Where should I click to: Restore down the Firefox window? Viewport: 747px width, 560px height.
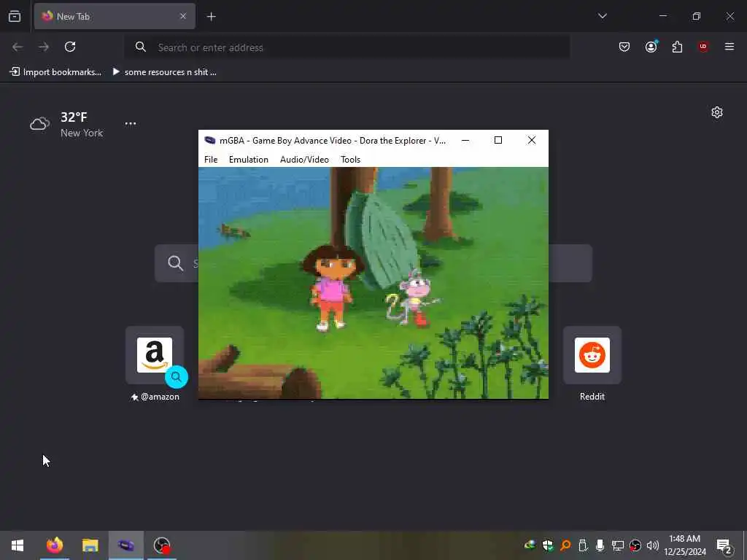696,16
